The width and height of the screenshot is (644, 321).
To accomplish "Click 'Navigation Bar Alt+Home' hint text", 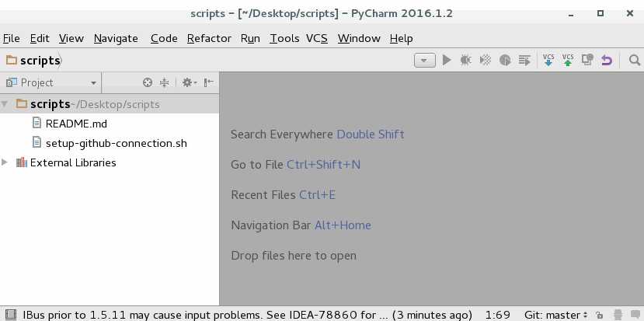I will coord(301,225).
